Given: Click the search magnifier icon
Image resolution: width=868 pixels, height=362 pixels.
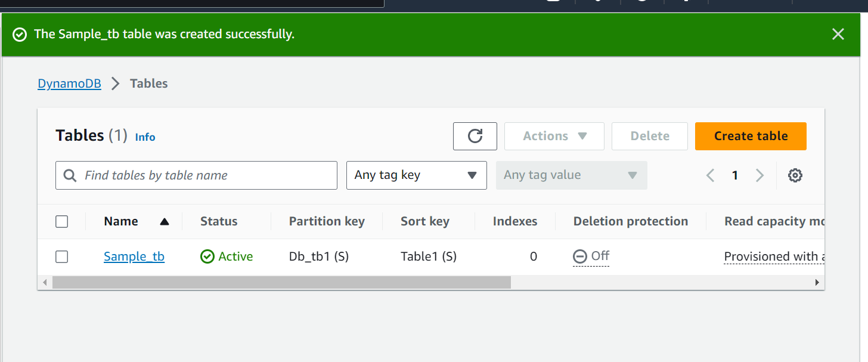Looking at the screenshot, I should tap(70, 175).
